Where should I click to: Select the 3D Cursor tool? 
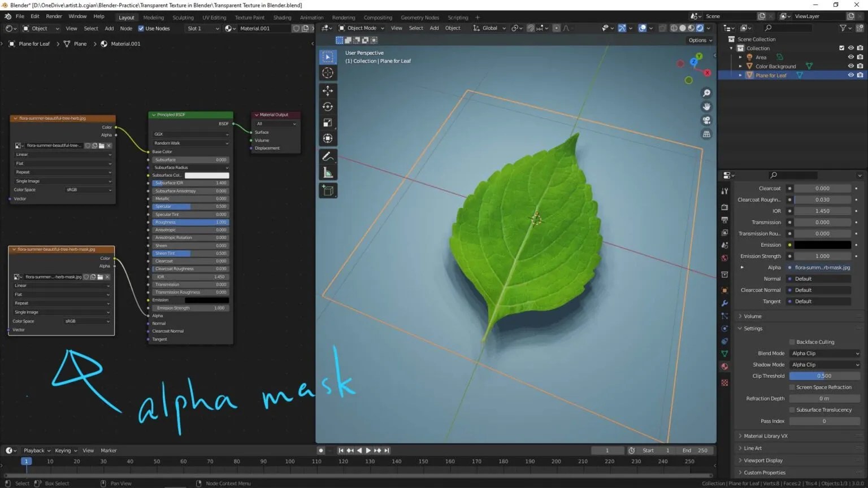(328, 73)
